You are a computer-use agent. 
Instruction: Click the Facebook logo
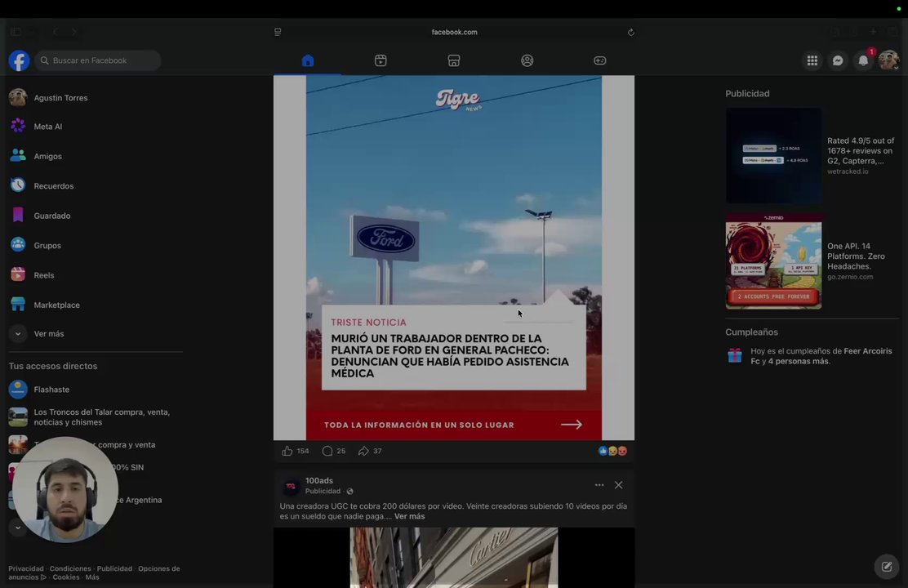(x=19, y=60)
